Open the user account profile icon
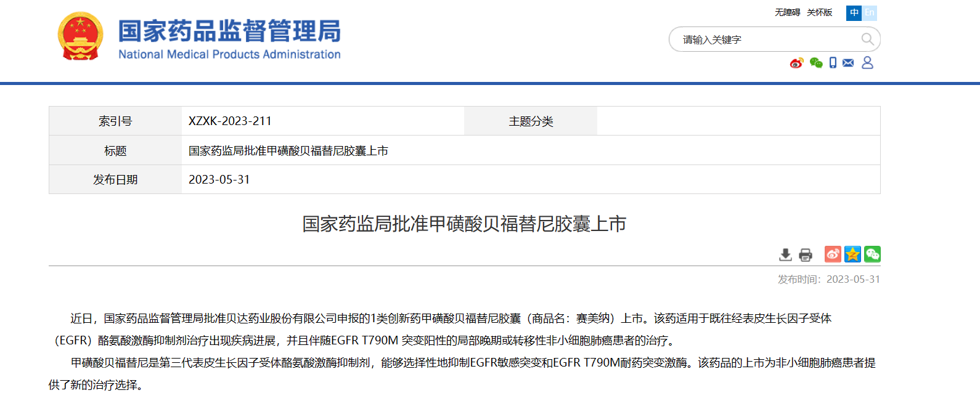This screenshot has height=414, width=980. click(x=867, y=63)
